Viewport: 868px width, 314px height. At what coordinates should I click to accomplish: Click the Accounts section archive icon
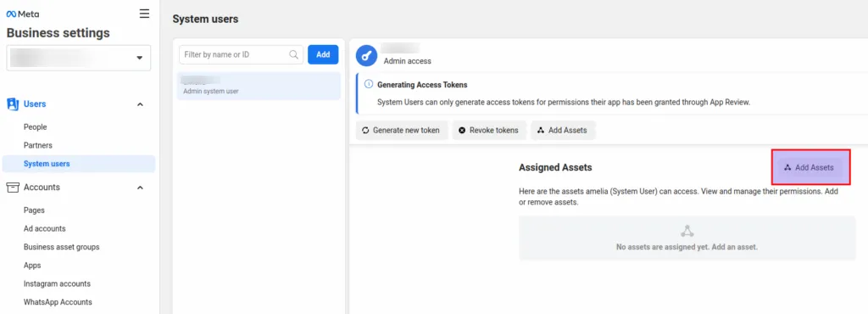pos(13,188)
